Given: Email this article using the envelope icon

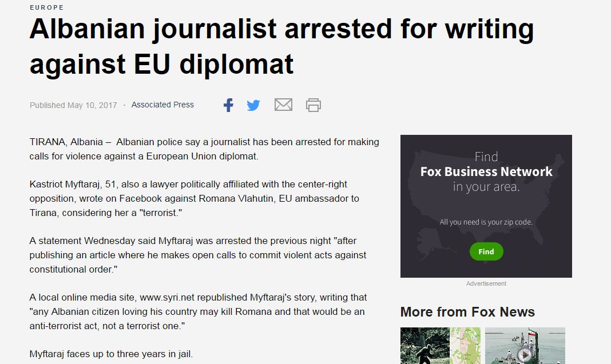Looking at the screenshot, I should (x=283, y=105).
